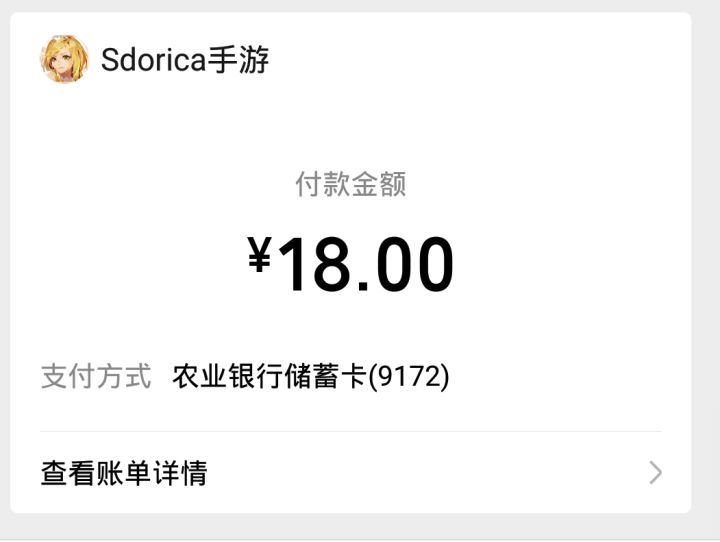Tap the 18.00 payment amount
This screenshot has height=542, width=720.
click(366, 264)
